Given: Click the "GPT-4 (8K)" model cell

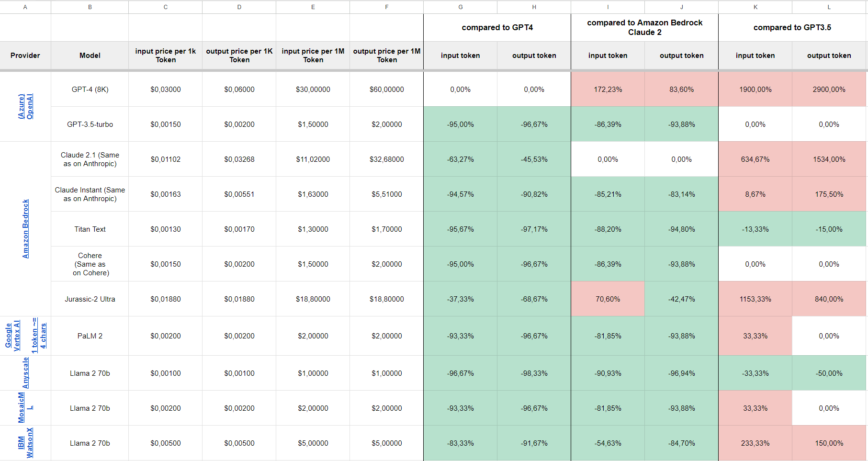Looking at the screenshot, I should click(90, 89).
